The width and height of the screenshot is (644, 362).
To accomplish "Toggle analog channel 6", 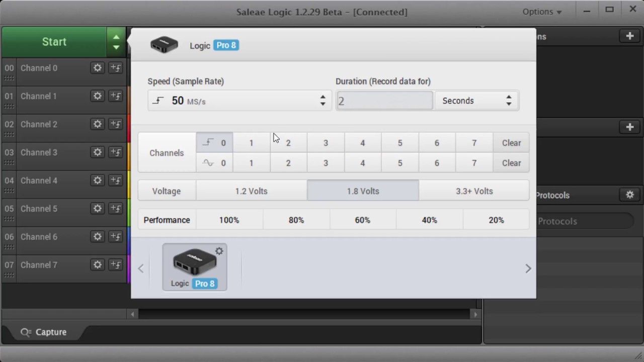I will click(437, 163).
